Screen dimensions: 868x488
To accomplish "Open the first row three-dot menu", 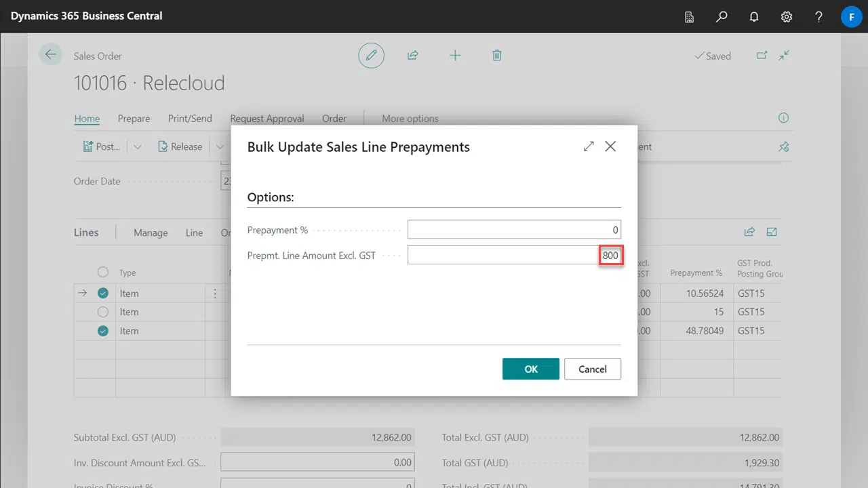I will (x=216, y=293).
